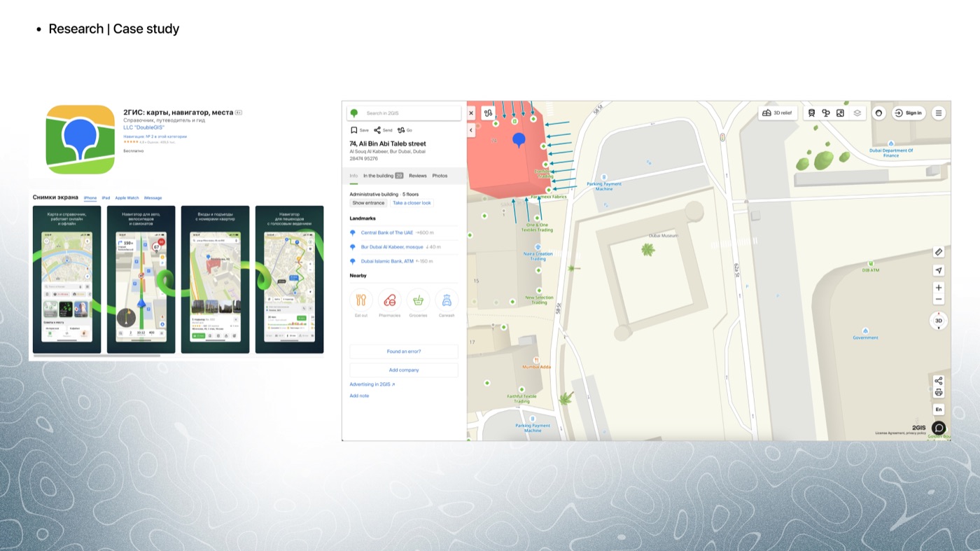Screen dimensions: 980x551
Task: Click the Show entrance button
Action: pyautogui.click(x=368, y=203)
